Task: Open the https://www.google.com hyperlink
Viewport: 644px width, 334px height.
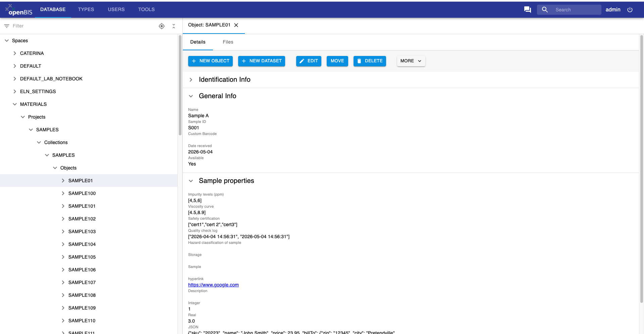Action: [213, 285]
